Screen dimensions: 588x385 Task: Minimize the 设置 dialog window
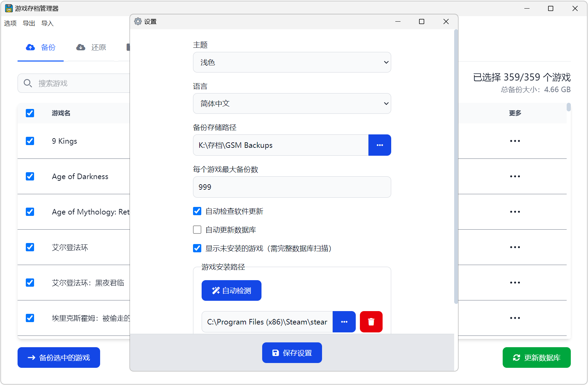coord(398,21)
